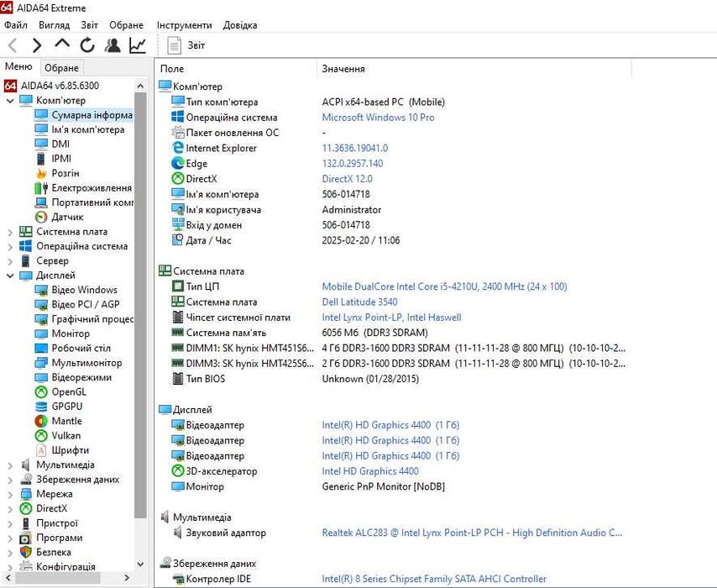This screenshot has height=588, width=717.
Task: Select Графічний процесор tree item
Action: point(92,319)
